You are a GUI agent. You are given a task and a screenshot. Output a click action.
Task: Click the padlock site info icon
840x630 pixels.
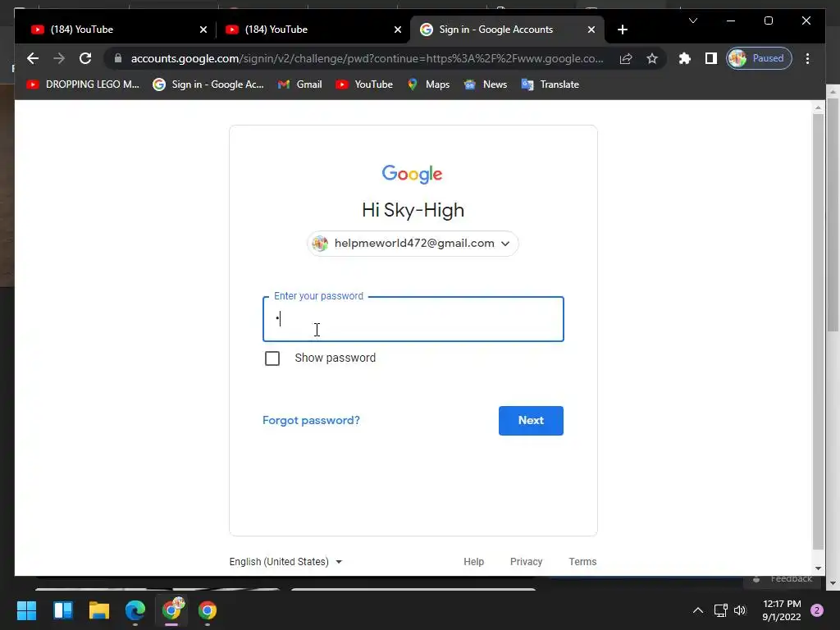click(x=118, y=58)
